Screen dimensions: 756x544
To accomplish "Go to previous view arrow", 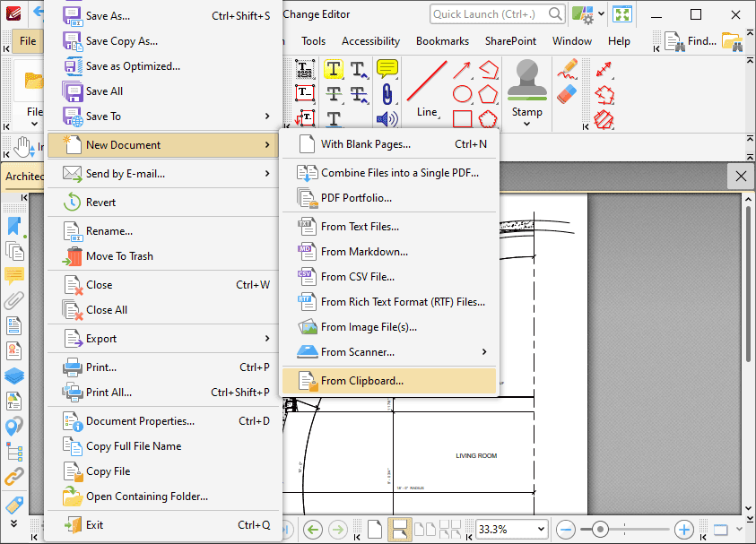I will (x=313, y=530).
